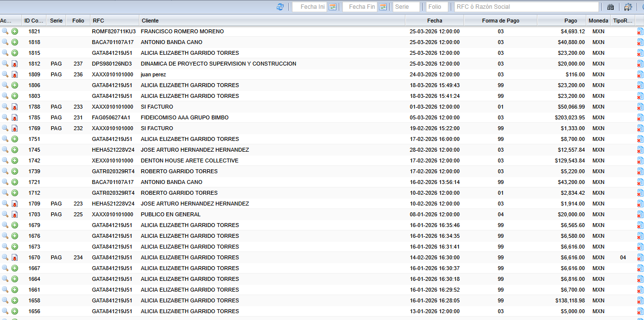This screenshot has height=320, width=644.
Task: Cancel payment 1821 using document X icon
Action: tap(640, 31)
